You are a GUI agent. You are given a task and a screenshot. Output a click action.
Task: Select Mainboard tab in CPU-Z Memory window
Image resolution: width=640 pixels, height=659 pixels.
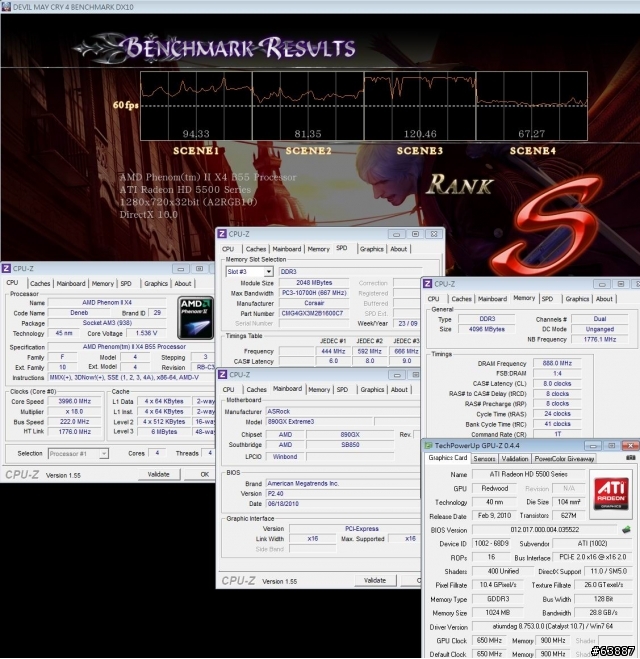(492, 299)
